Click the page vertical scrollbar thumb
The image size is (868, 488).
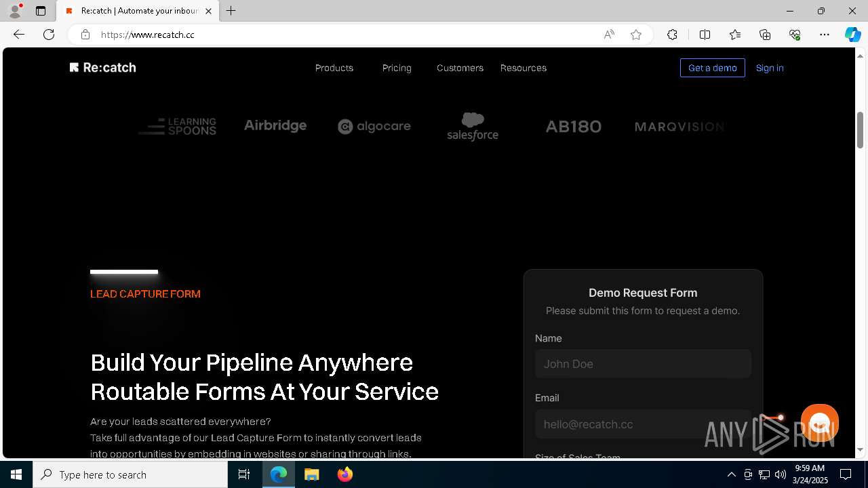[861, 129]
